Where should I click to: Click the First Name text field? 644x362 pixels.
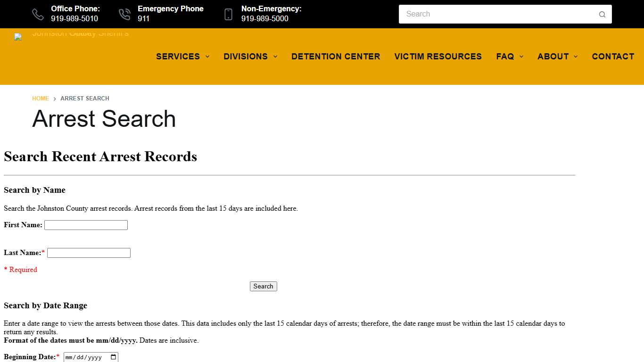[86, 225]
